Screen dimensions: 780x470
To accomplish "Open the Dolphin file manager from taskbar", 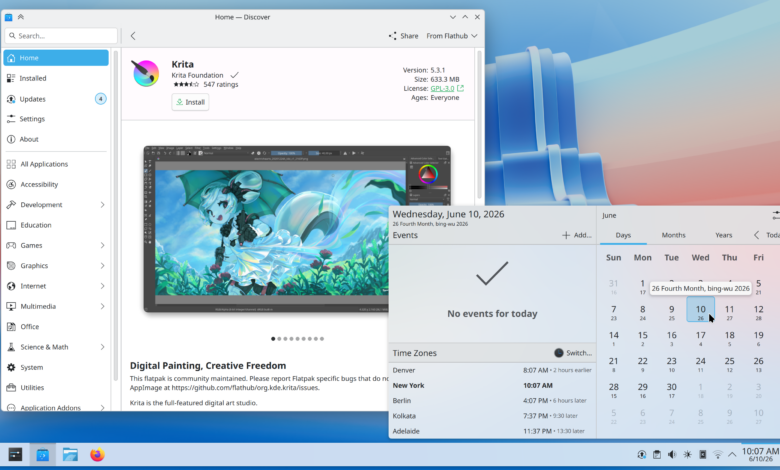I will (70, 455).
